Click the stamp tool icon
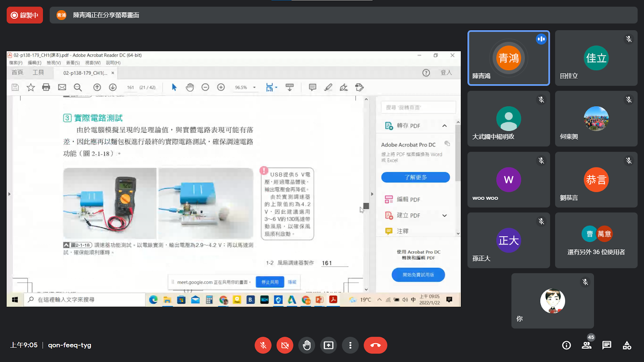This screenshot has height=362, width=644. [359, 87]
